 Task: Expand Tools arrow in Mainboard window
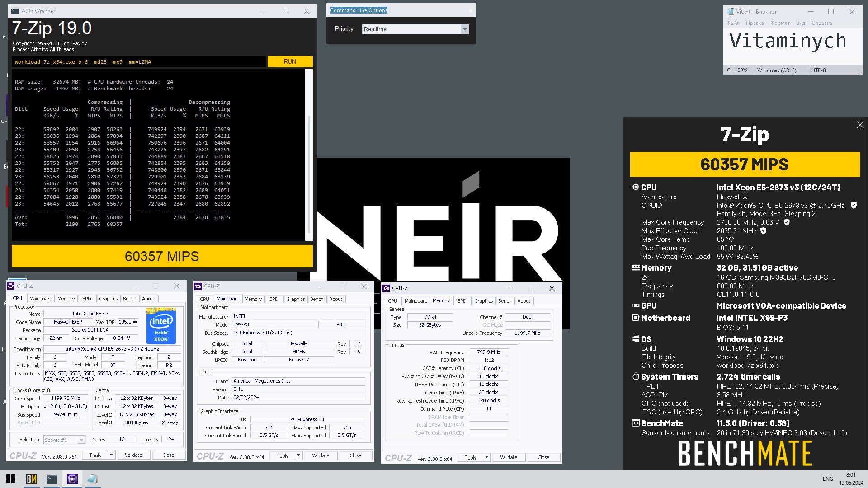tap(298, 456)
